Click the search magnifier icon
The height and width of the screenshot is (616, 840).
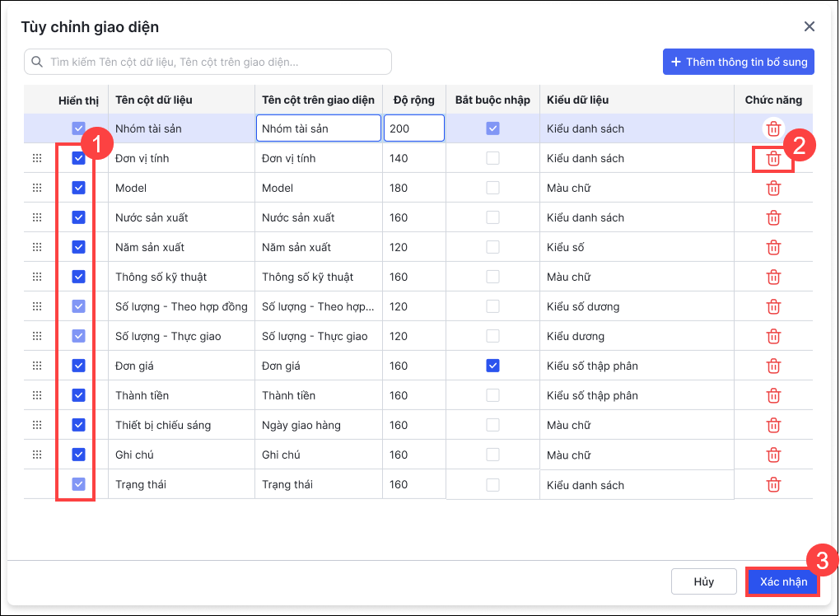coord(37,62)
